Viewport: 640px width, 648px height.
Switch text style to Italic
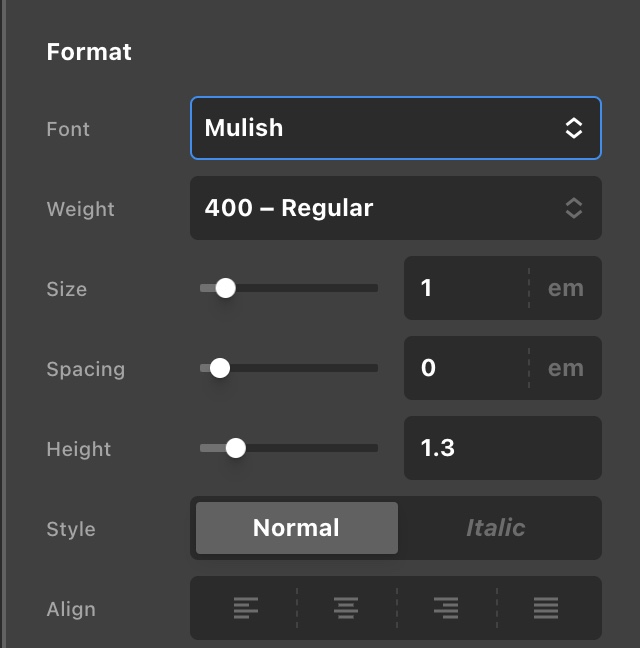496,528
